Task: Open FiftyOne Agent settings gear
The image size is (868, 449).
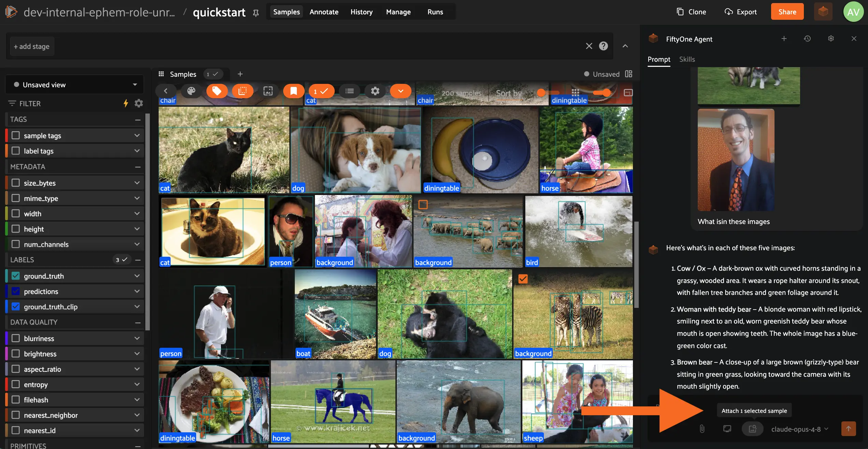Action: click(x=831, y=39)
